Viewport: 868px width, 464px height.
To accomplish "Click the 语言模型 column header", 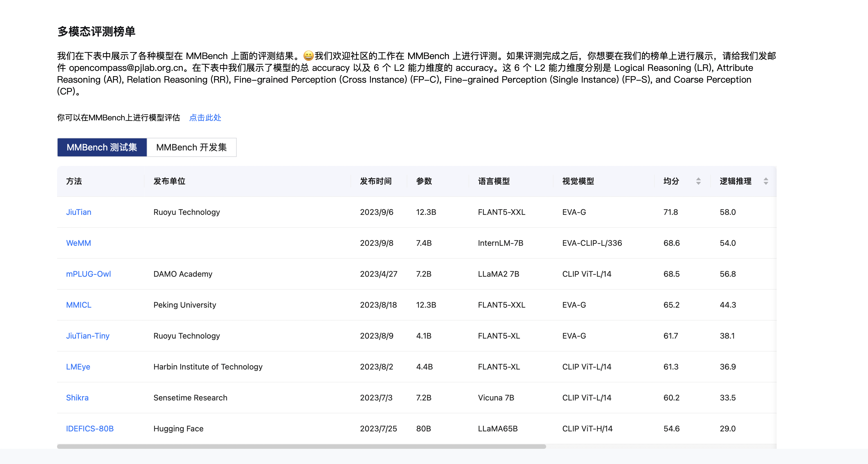I will point(494,181).
